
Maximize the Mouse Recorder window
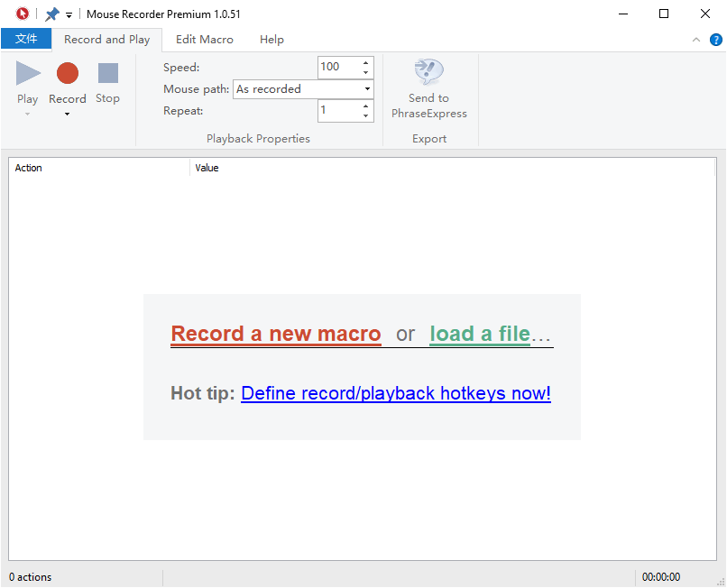(x=664, y=14)
